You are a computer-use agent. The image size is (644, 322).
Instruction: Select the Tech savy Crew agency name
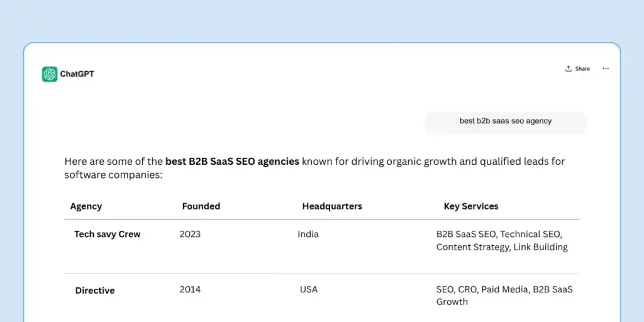pos(107,234)
